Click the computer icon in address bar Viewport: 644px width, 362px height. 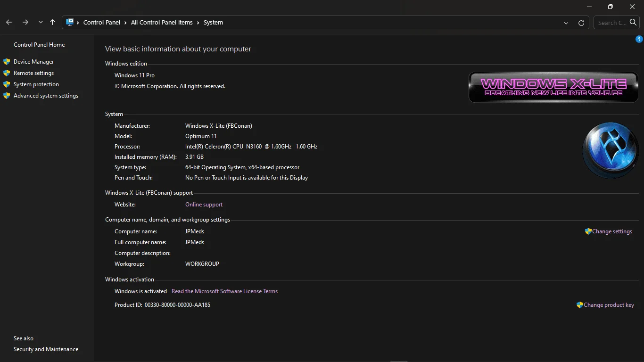(x=70, y=22)
